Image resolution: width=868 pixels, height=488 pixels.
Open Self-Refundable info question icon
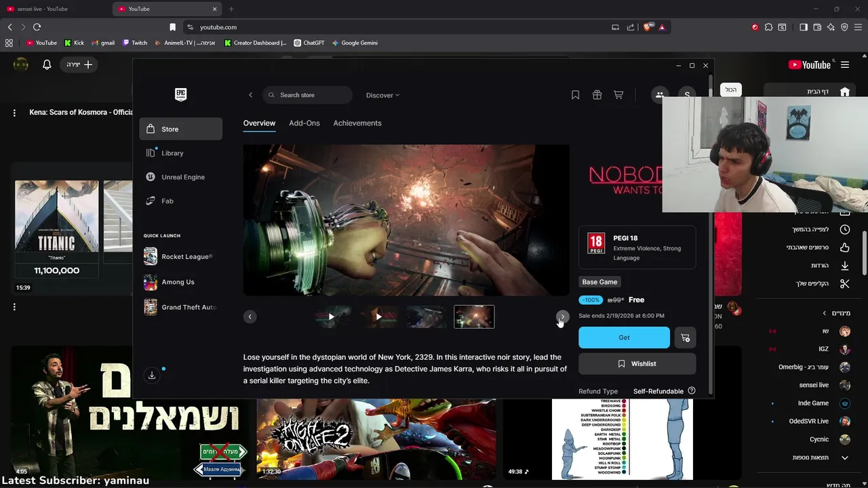(x=692, y=391)
